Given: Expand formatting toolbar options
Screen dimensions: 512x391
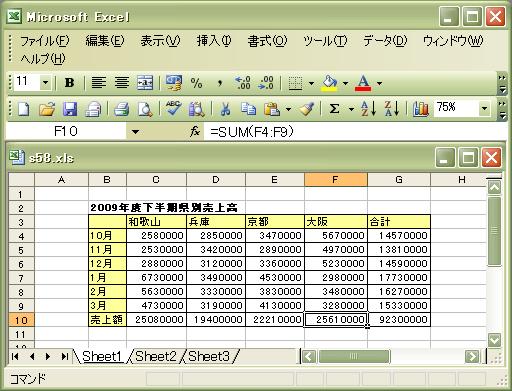Looking at the screenshot, I should tap(502, 84).
